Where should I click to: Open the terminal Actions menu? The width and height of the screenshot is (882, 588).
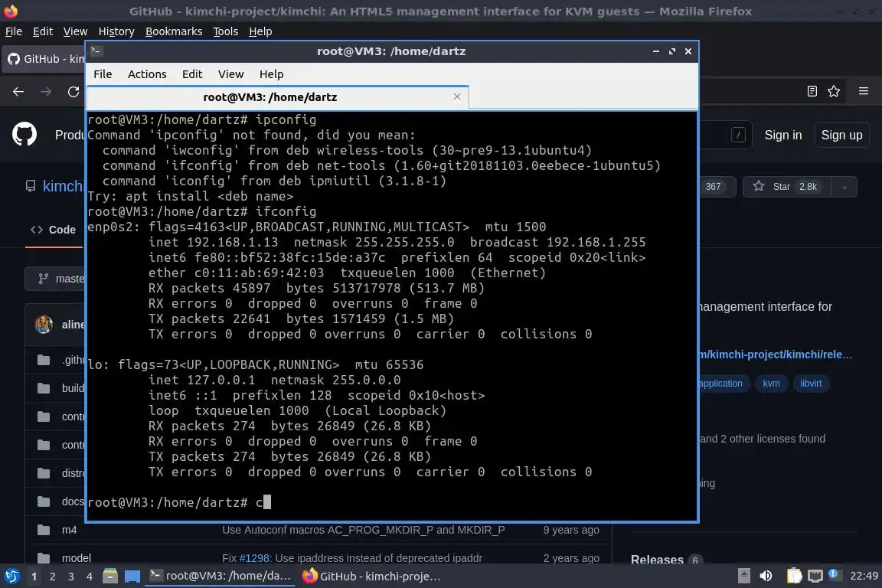click(x=147, y=74)
